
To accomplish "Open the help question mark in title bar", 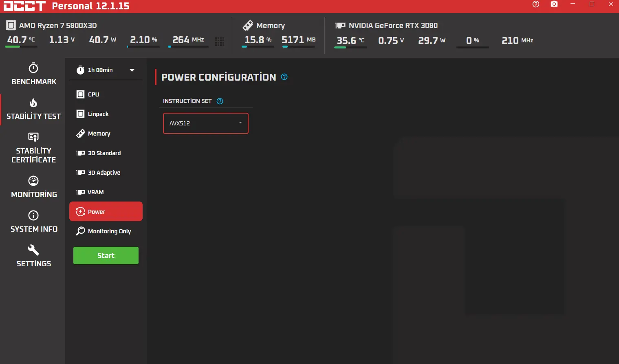I will coord(536,4).
